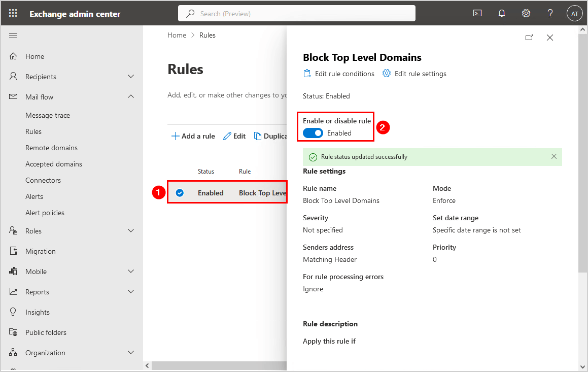Image resolution: width=588 pixels, height=372 pixels.
Task: Deselect the Block Top Level rule checkbox
Action: [x=180, y=193]
